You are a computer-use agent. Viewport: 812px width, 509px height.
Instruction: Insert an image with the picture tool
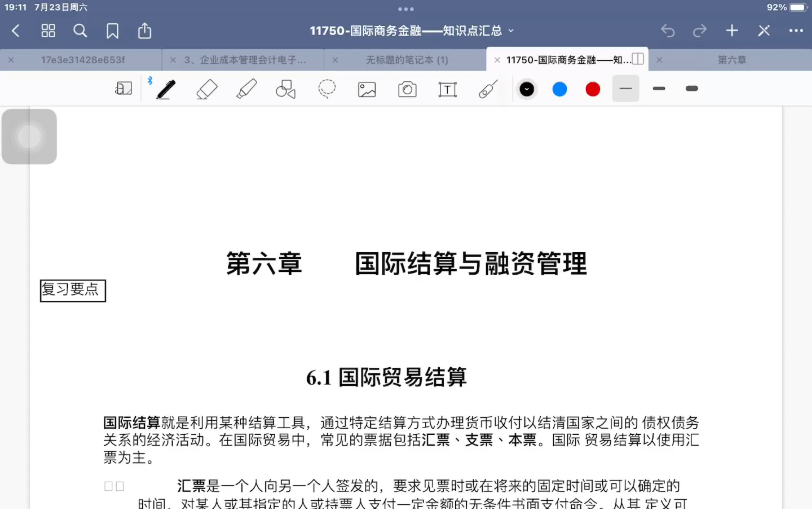[x=367, y=89]
